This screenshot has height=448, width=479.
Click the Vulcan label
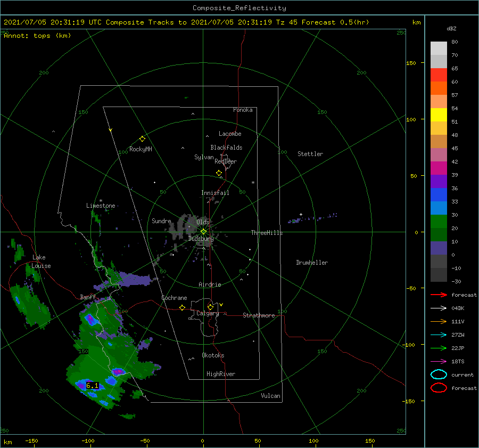tap(270, 396)
